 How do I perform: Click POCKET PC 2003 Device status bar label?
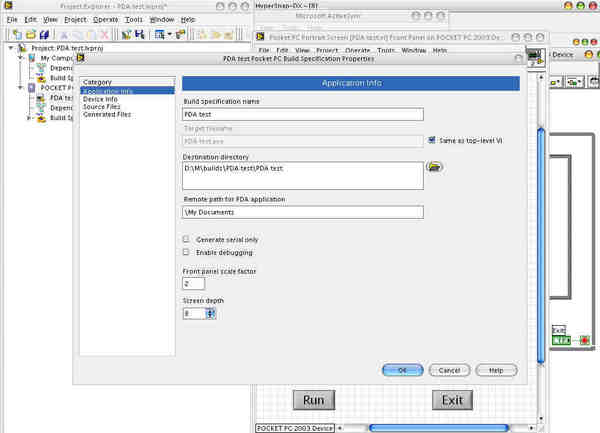click(295, 428)
